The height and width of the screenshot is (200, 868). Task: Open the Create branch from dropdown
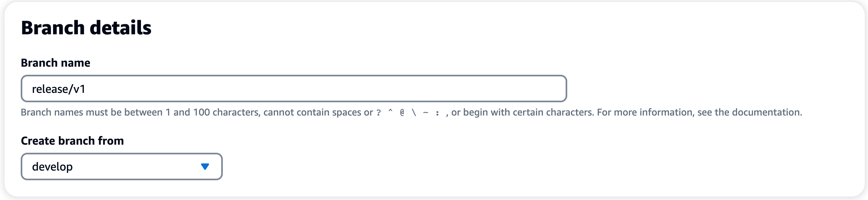pyautogui.click(x=121, y=166)
